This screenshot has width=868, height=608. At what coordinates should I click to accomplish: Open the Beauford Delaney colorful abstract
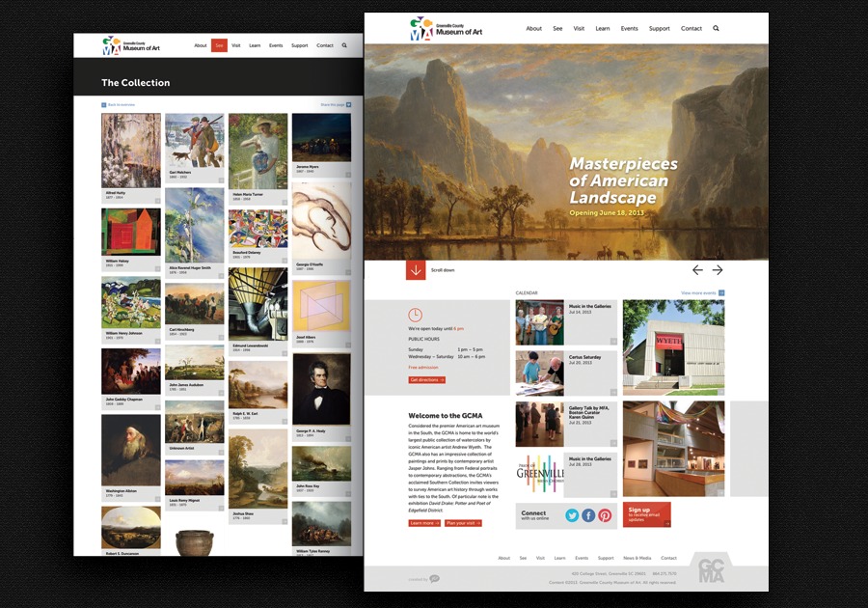click(258, 229)
